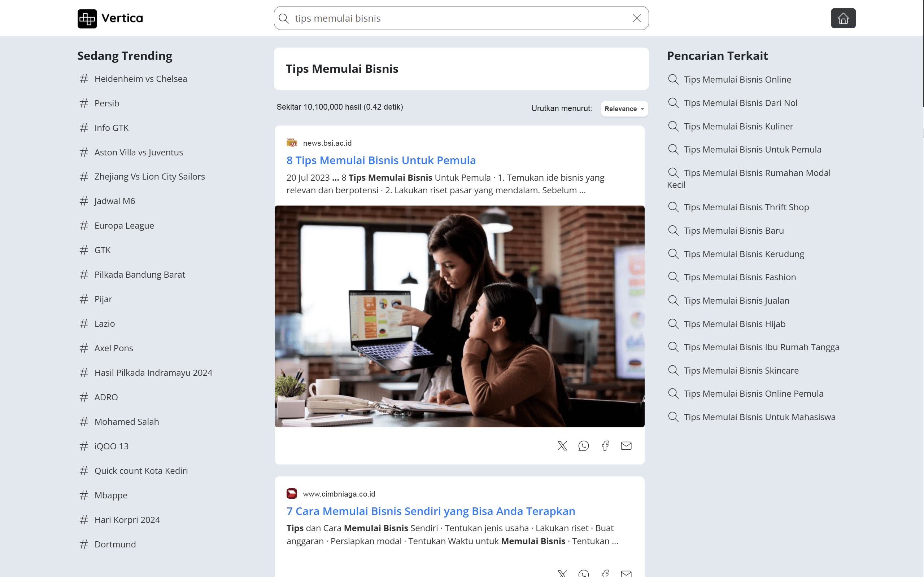Select trending topic Mohamed Salah
This screenshot has height=577, width=924.
[126, 422]
